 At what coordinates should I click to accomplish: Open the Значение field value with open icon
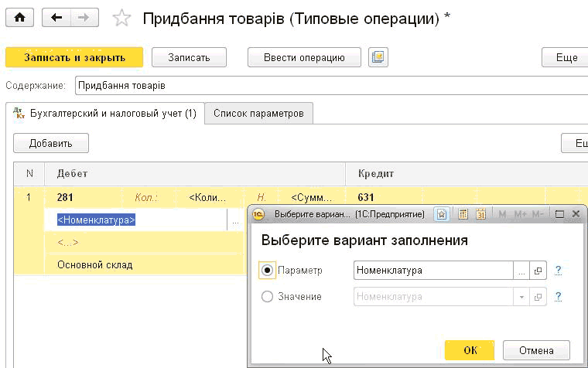(x=538, y=297)
